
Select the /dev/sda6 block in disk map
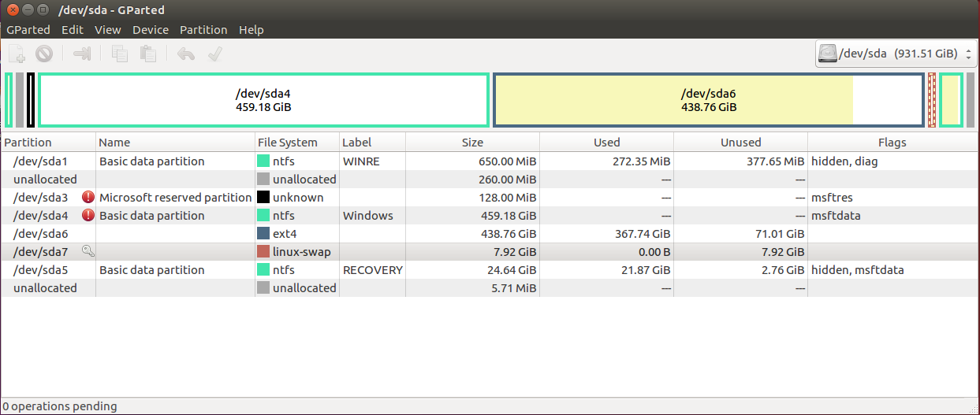point(709,100)
